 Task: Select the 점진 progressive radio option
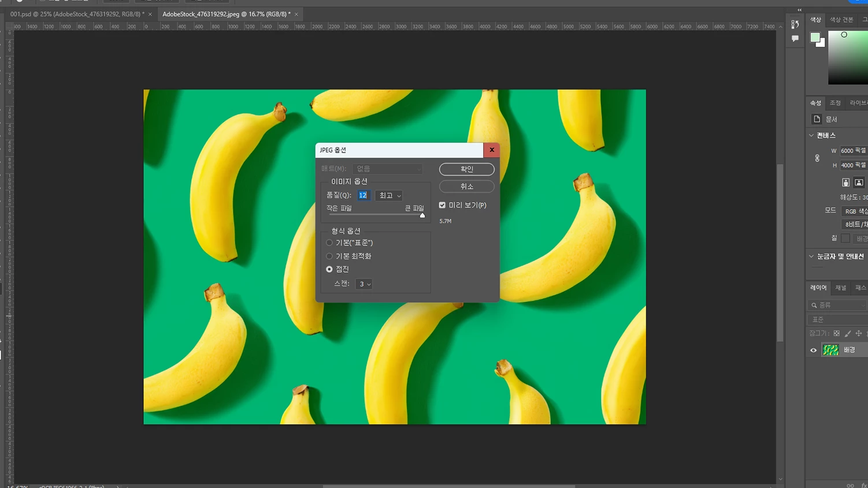coord(329,269)
